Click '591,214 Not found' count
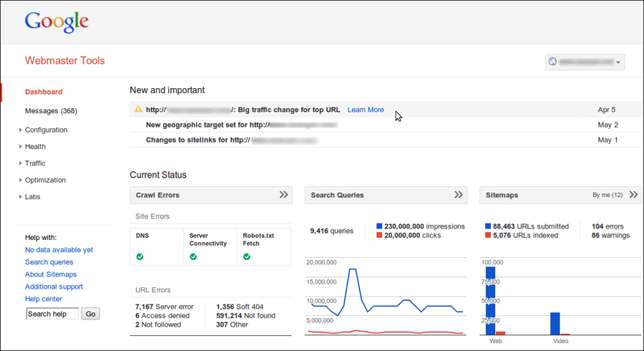 [x=245, y=316]
